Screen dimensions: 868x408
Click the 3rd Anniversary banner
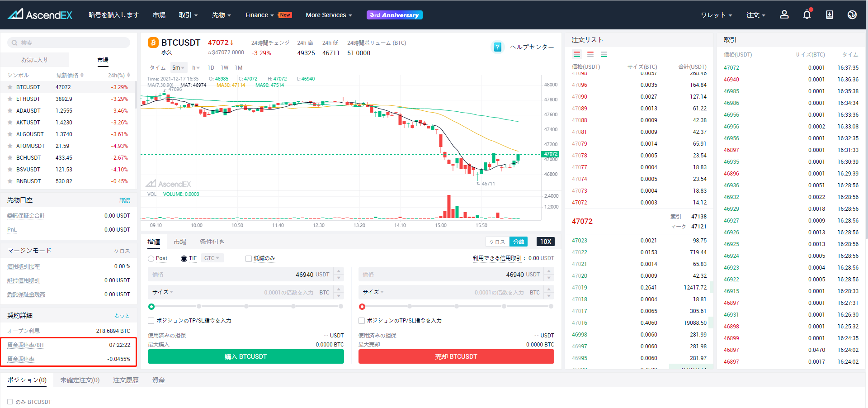(395, 15)
